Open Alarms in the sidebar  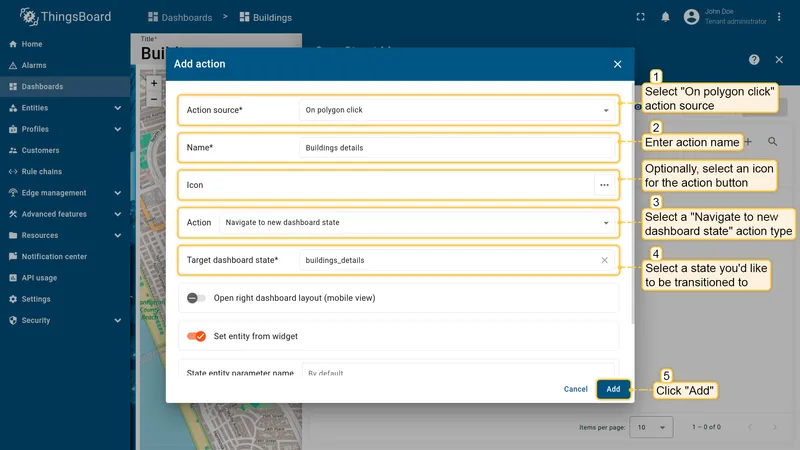coord(65,65)
